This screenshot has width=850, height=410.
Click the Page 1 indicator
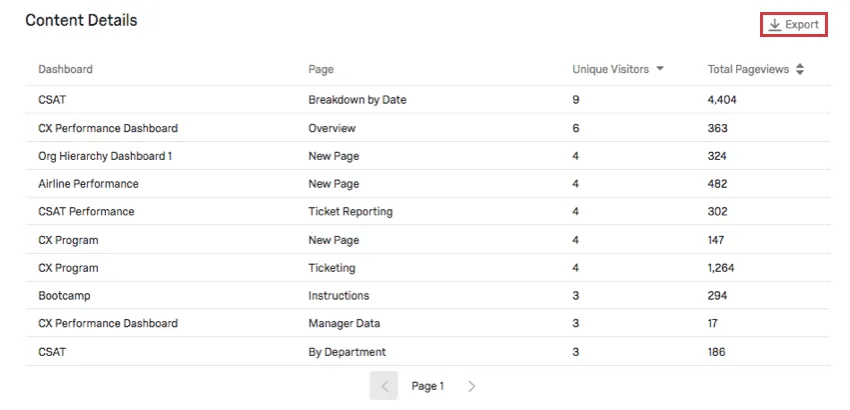(427, 386)
